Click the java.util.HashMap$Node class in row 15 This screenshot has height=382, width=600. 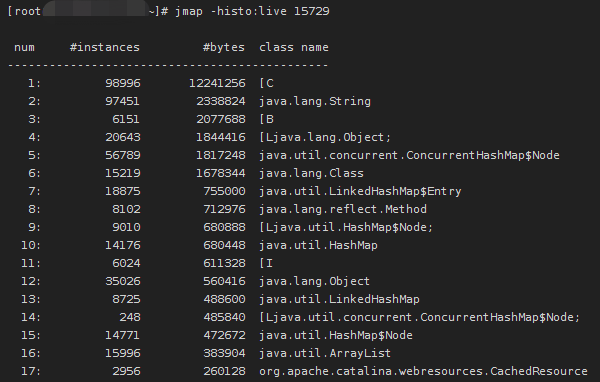(x=336, y=335)
